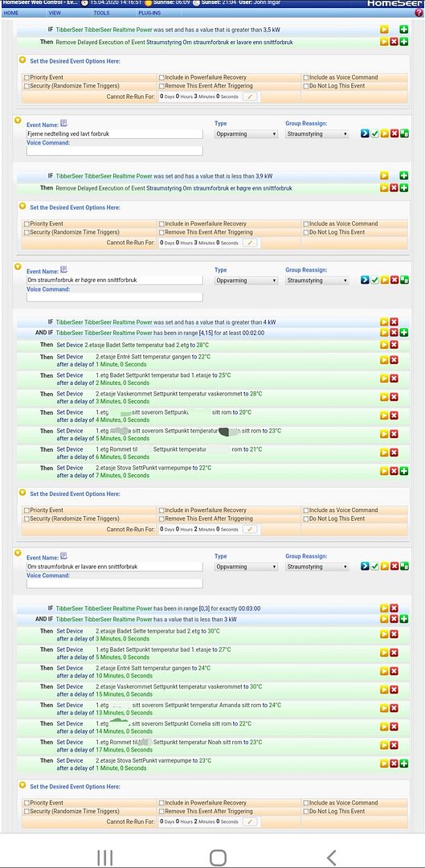Delete the 'bad 1.etasje to 25°C' action

(394, 378)
